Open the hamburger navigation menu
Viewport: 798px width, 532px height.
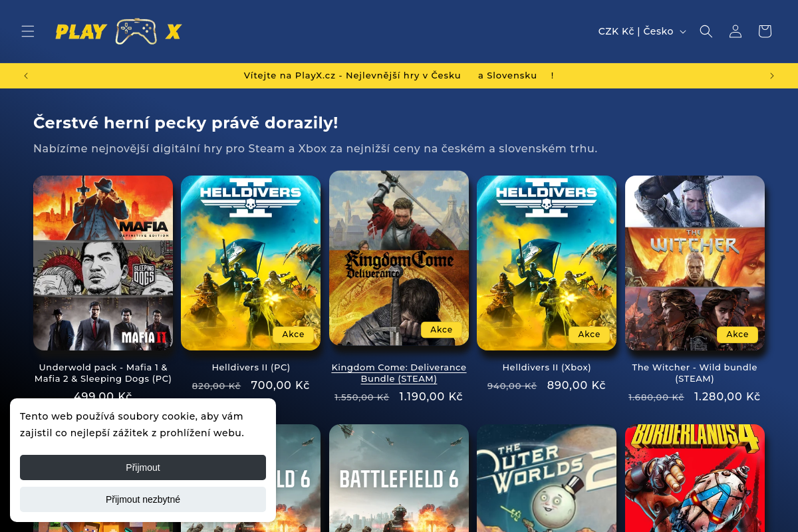click(27, 31)
